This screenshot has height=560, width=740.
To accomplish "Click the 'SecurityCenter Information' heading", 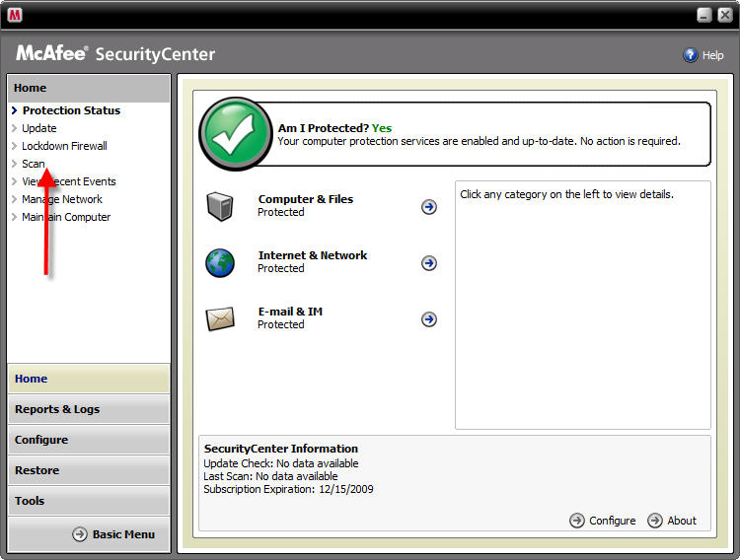I will pyautogui.click(x=281, y=449).
